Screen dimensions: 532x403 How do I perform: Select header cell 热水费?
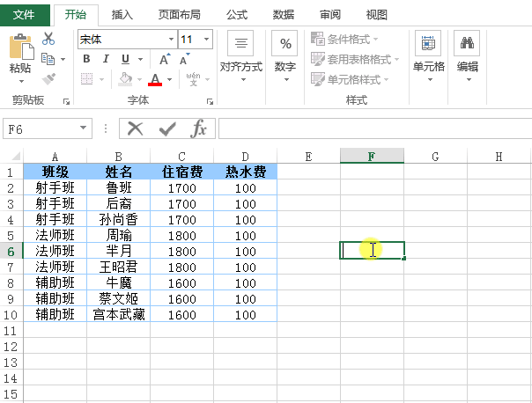click(x=246, y=172)
